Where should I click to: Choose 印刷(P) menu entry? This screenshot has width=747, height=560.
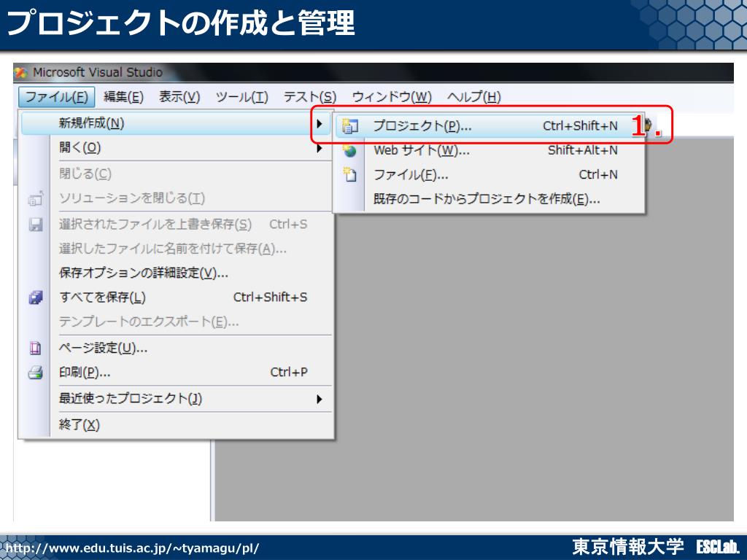(x=177, y=373)
